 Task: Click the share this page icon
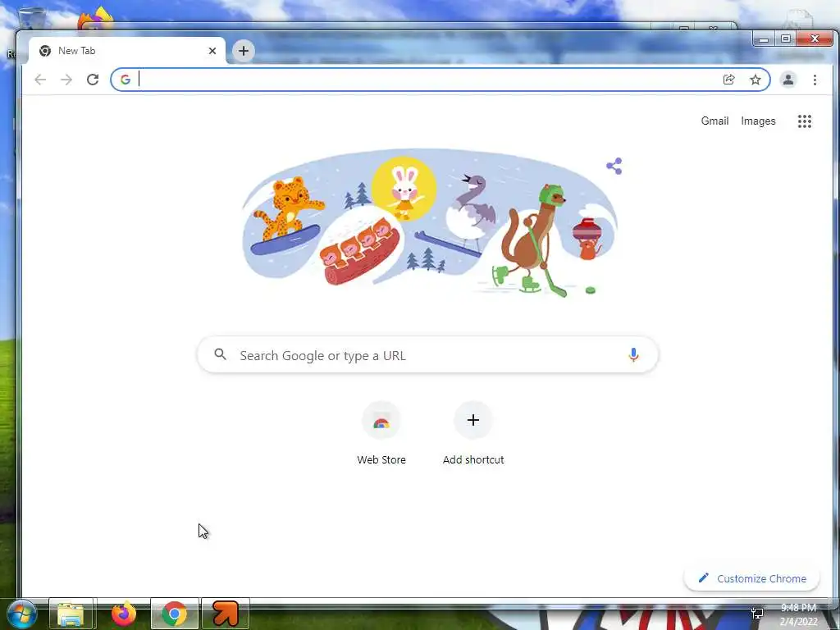(x=728, y=80)
